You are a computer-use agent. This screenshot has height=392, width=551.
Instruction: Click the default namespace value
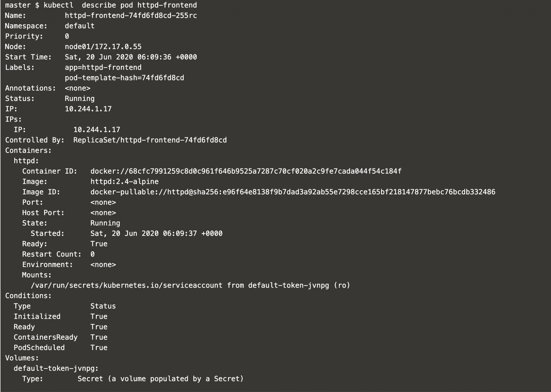(x=80, y=26)
